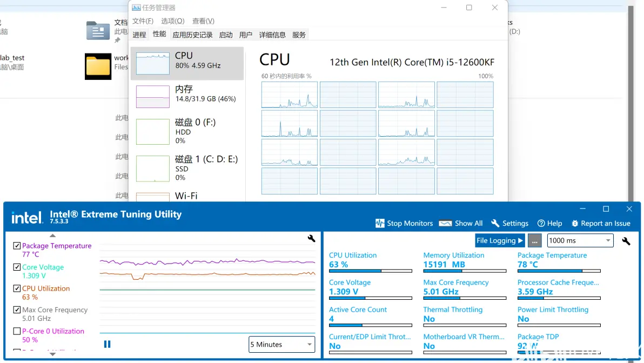Click the CPU Utilization 63 % value
The height and width of the screenshot is (363, 644).
pos(338,265)
